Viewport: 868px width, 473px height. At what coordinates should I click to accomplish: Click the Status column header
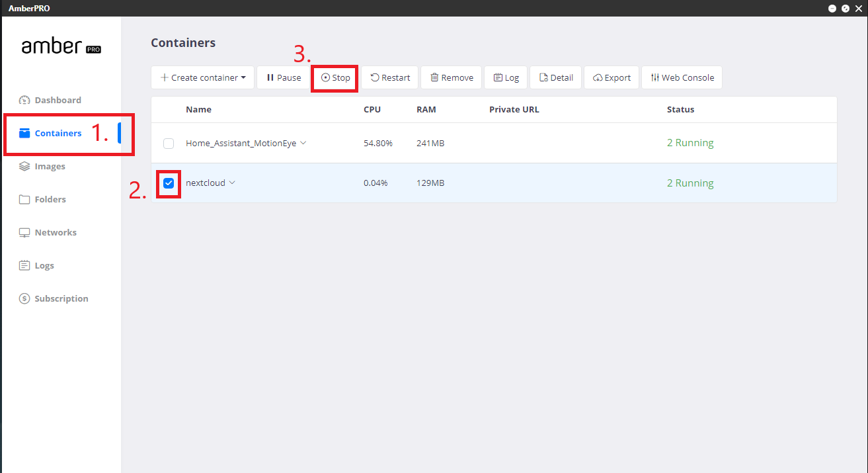[680, 110]
